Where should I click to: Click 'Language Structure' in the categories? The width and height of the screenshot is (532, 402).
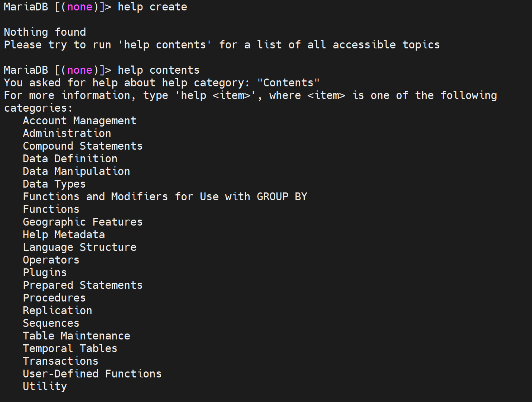(80, 247)
